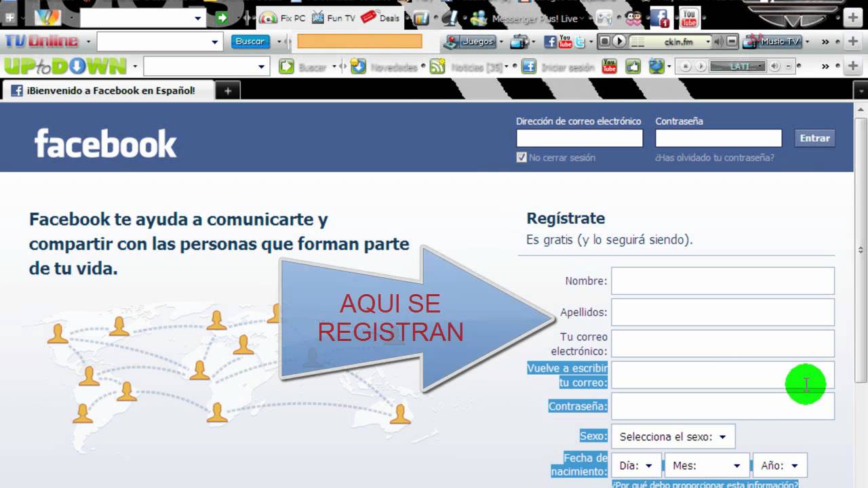Show more TV Online toolbar items chevron

[x=825, y=42]
